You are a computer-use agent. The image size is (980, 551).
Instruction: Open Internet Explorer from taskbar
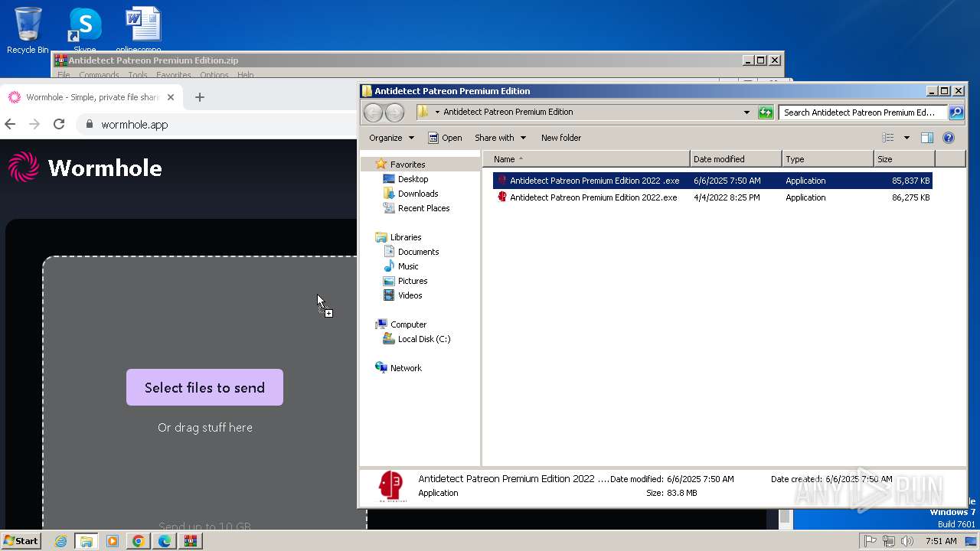point(60,541)
